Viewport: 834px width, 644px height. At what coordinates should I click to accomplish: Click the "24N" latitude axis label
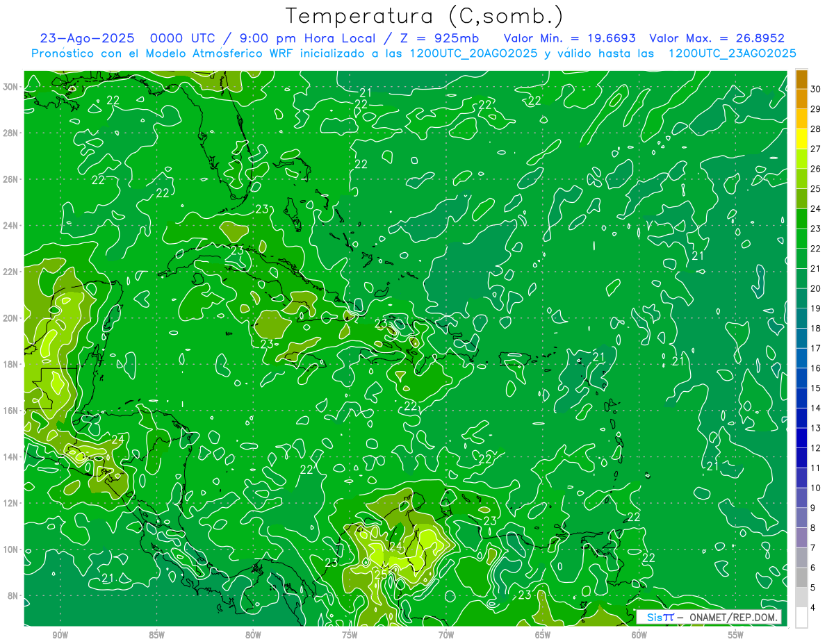10,226
